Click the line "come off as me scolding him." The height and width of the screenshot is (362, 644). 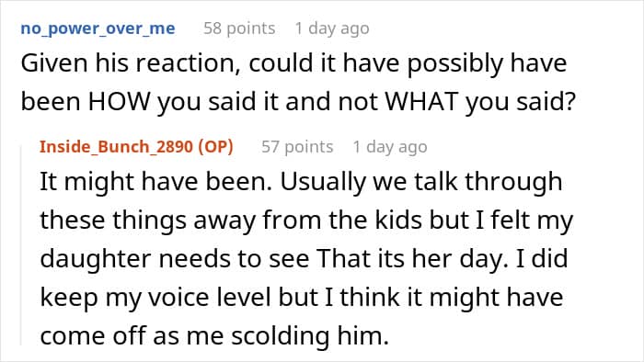click(x=214, y=335)
